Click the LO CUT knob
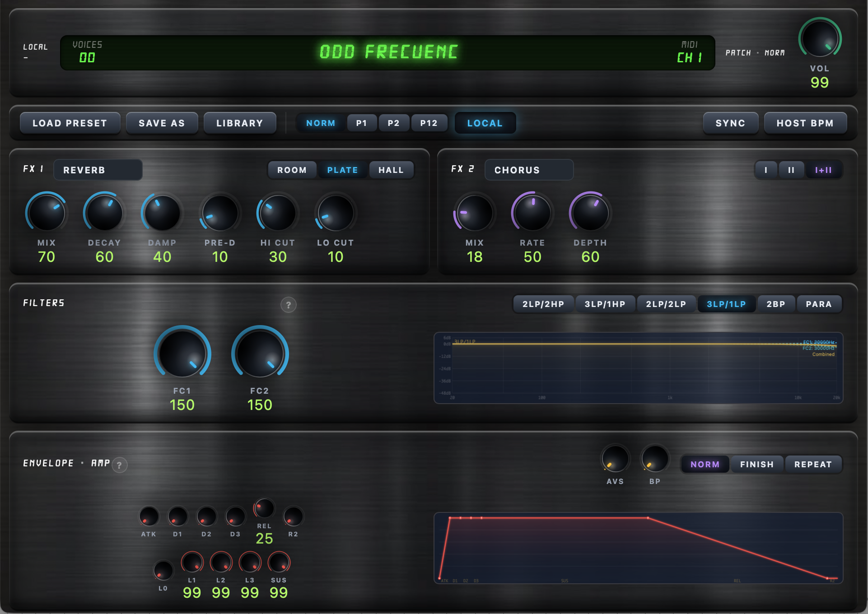This screenshot has width=868, height=614. pos(336,213)
